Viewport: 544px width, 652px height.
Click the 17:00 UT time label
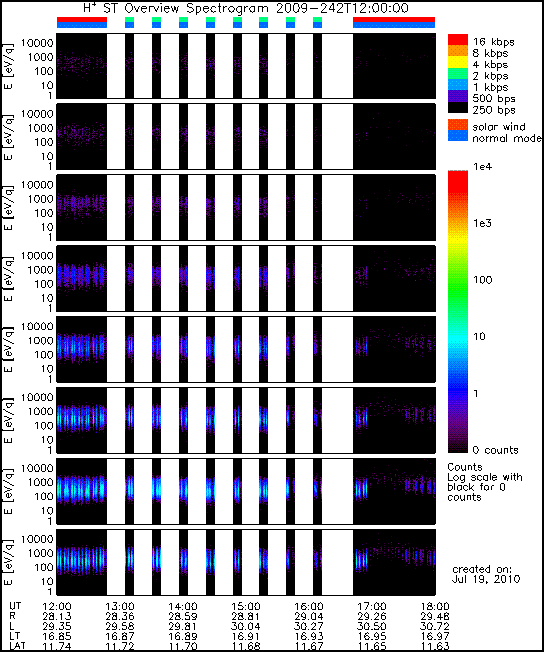(x=372, y=606)
